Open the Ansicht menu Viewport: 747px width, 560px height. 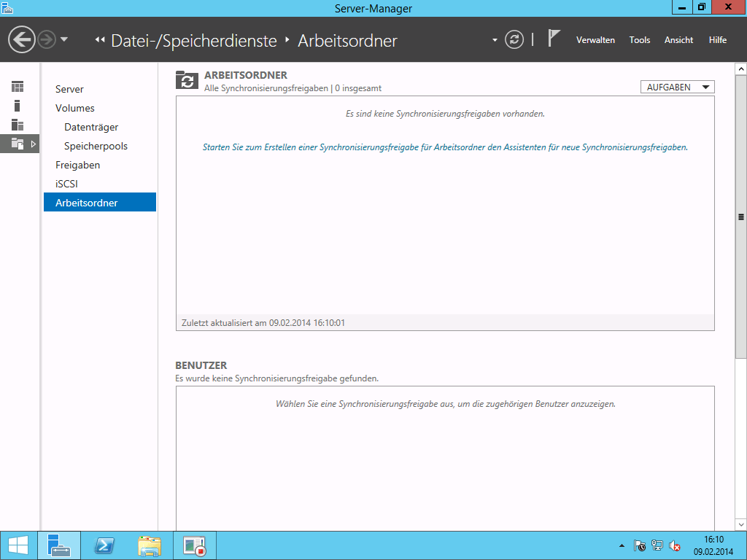coord(679,40)
